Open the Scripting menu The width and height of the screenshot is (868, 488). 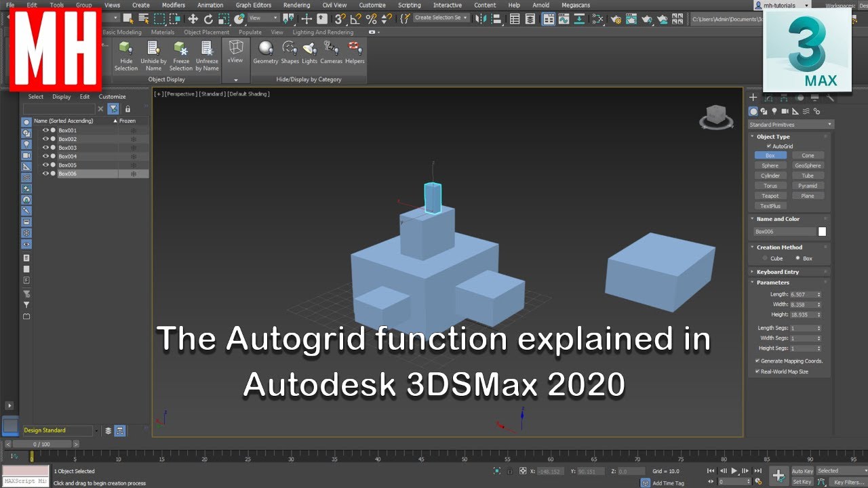(409, 5)
